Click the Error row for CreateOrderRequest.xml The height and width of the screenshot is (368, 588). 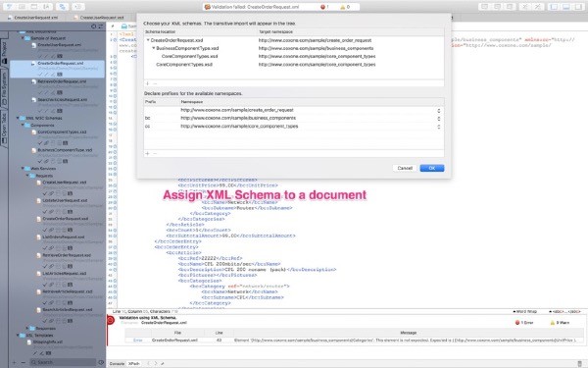(x=355, y=340)
